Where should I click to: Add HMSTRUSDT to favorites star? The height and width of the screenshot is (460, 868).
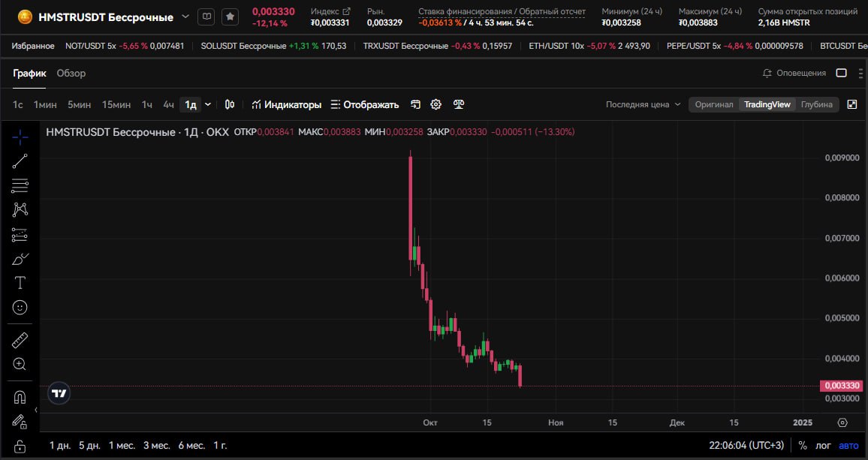point(231,17)
